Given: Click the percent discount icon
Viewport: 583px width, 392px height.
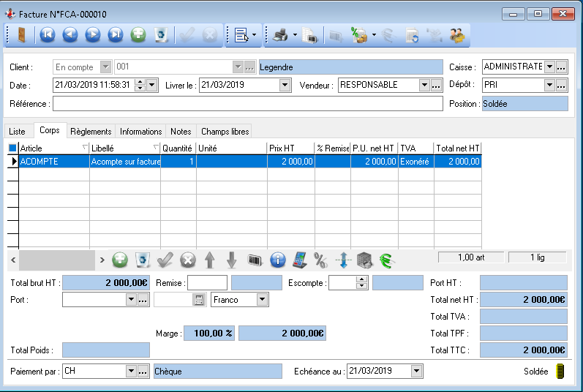Looking at the screenshot, I should [320, 260].
